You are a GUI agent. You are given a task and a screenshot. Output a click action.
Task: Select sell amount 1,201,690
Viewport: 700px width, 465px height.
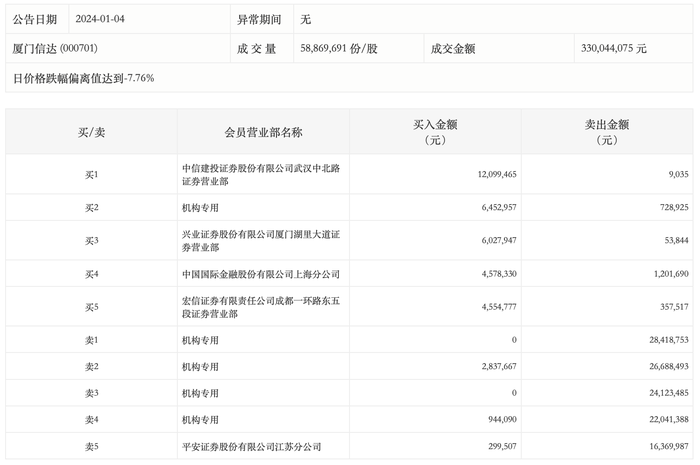click(x=671, y=274)
